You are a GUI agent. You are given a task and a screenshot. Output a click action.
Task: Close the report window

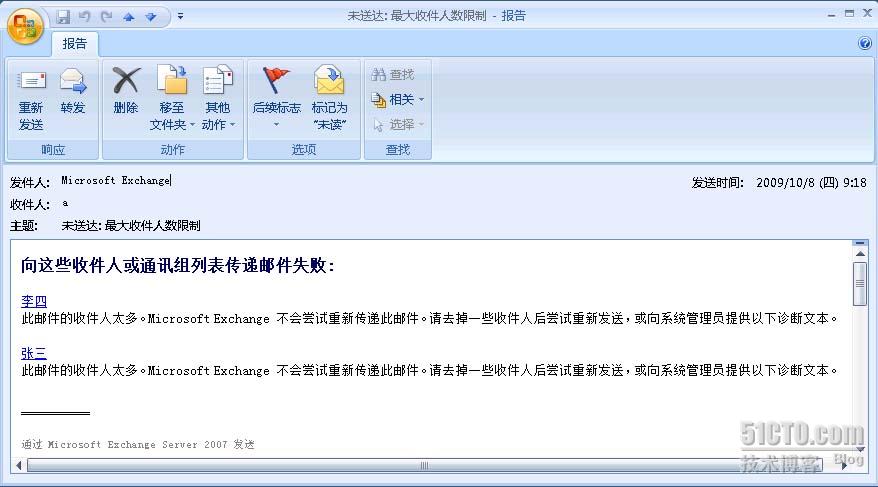(x=867, y=13)
